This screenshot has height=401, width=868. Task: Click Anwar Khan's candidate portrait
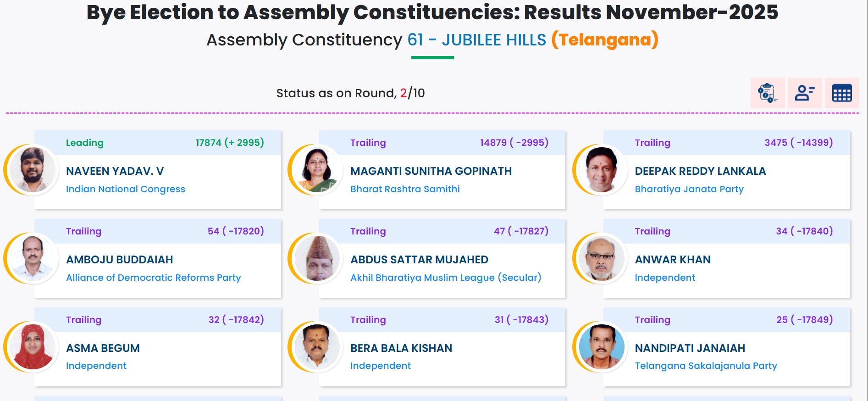point(601,258)
